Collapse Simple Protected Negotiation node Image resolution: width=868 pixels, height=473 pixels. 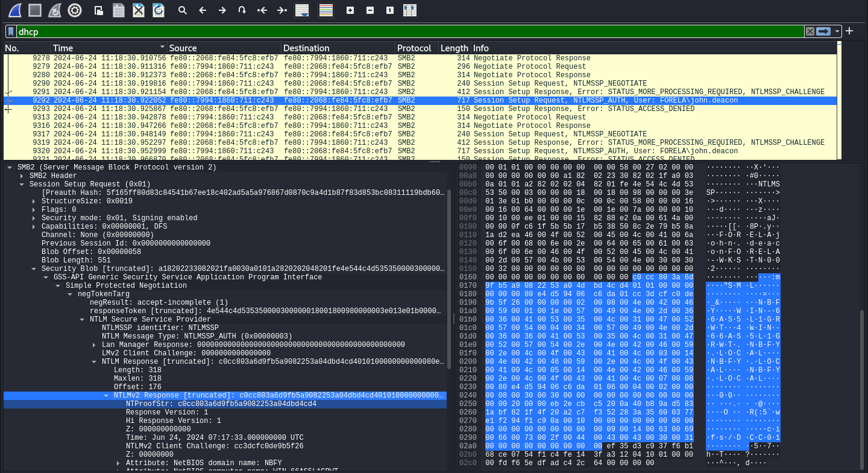[x=58, y=285]
